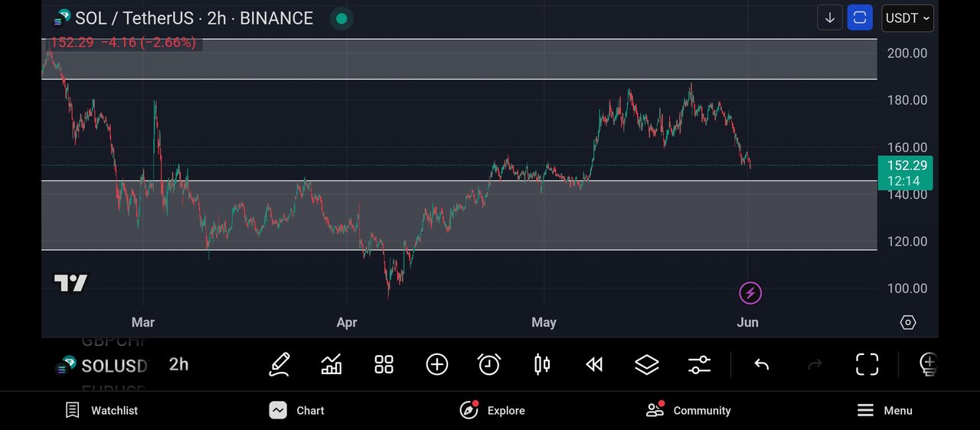Screen dimensions: 980x430
Task: Tap the add symbol plus icon
Action: click(x=436, y=365)
